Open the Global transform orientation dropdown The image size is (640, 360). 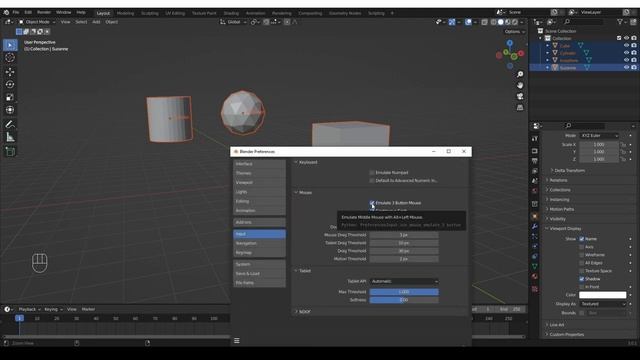click(x=233, y=22)
